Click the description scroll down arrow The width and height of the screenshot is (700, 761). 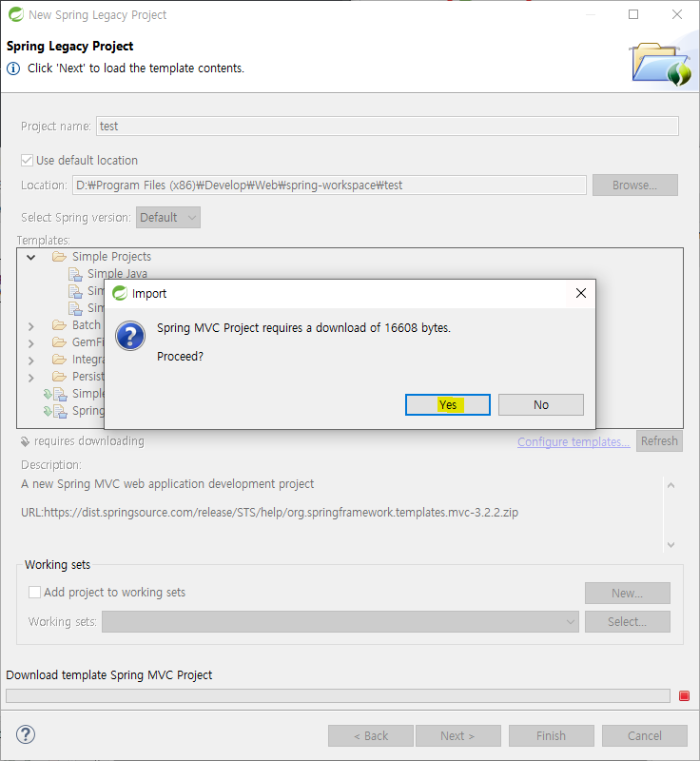671,544
